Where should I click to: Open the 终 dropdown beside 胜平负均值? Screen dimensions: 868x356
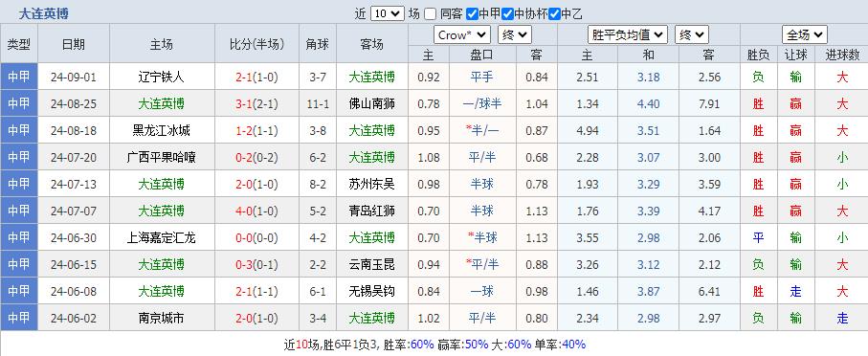(692, 35)
